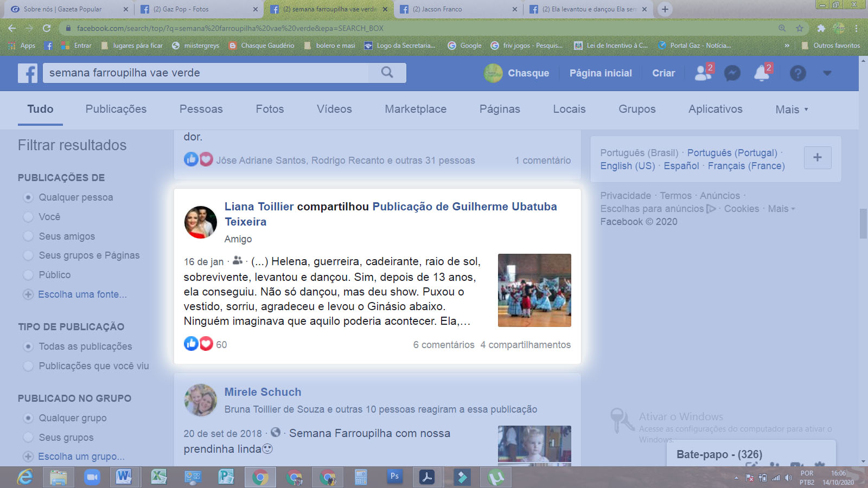The width and height of the screenshot is (868, 488).
Task: Open the Mais tab dropdown
Action: (792, 110)
